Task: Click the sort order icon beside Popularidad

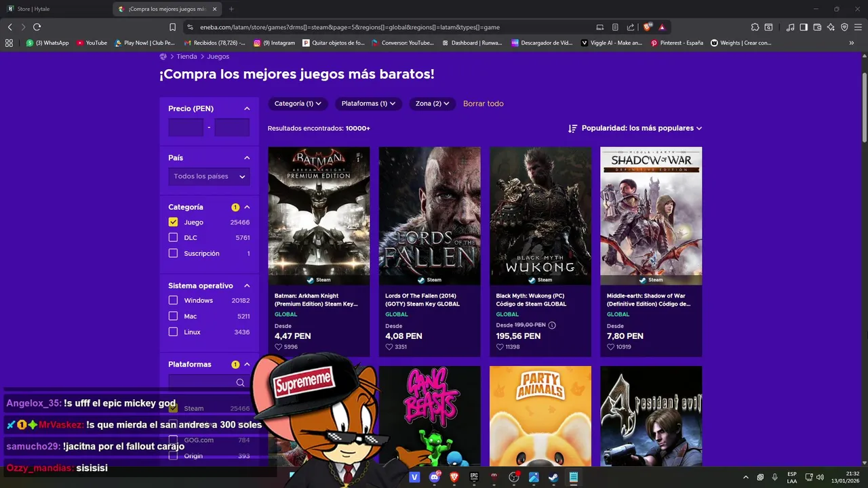Action: 572,128
